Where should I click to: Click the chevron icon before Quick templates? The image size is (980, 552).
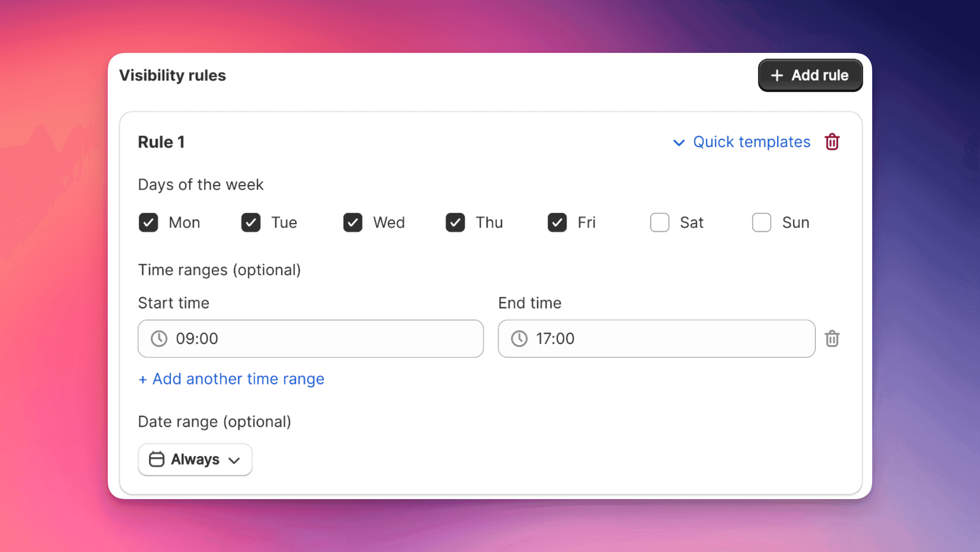tap(680, 143)
